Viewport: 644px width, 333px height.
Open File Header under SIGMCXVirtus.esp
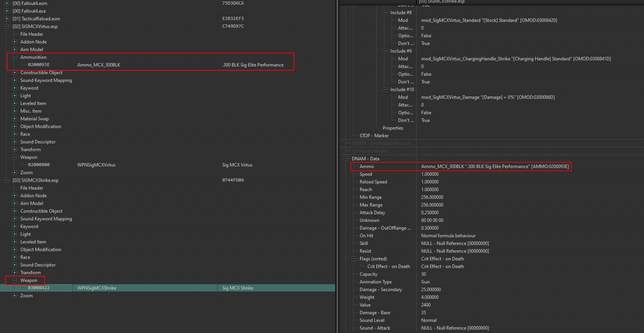point(32,34)
